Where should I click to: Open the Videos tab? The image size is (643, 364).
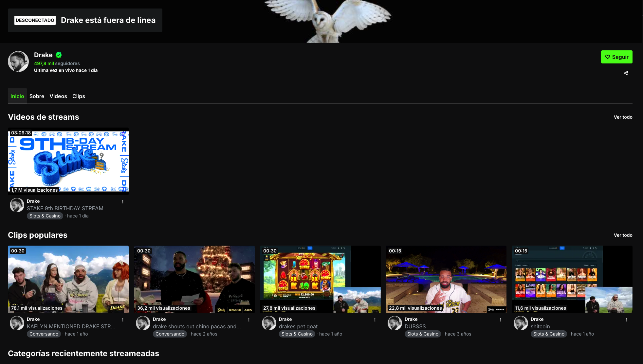[x=58, y=96]
